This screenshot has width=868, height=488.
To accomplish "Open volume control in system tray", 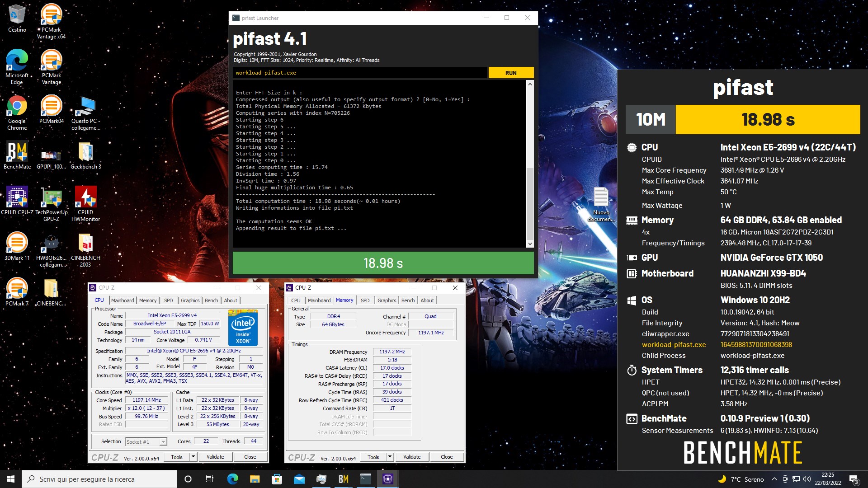I will tap(807, 479).
